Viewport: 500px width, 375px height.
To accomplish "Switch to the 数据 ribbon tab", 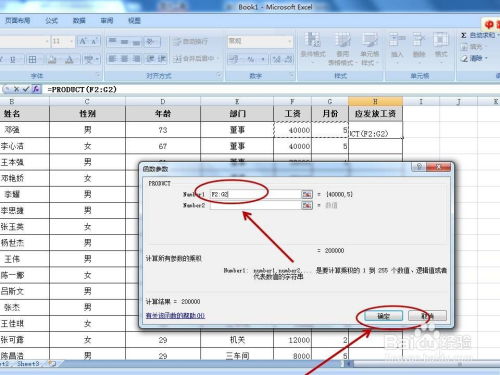I will point(79,21).
